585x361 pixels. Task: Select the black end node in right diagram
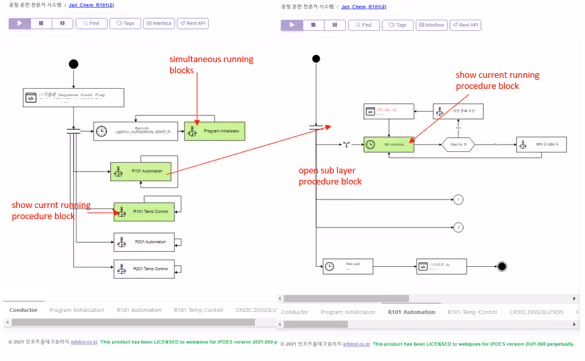(x=502, y=266)
